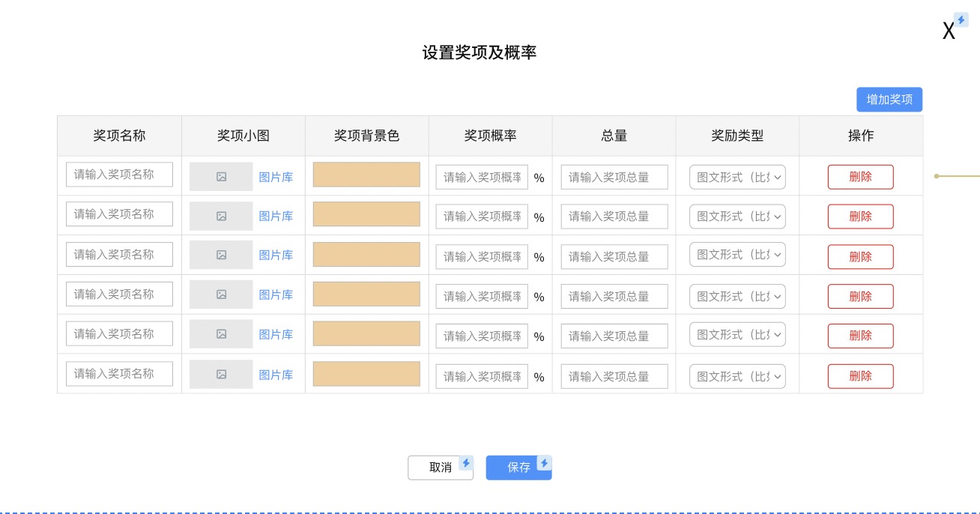Click the image placeholder icon in sixth row

(221, 375)
